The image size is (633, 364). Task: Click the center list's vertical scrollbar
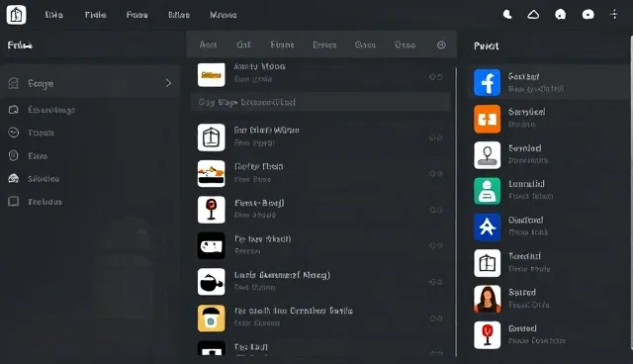456,212
